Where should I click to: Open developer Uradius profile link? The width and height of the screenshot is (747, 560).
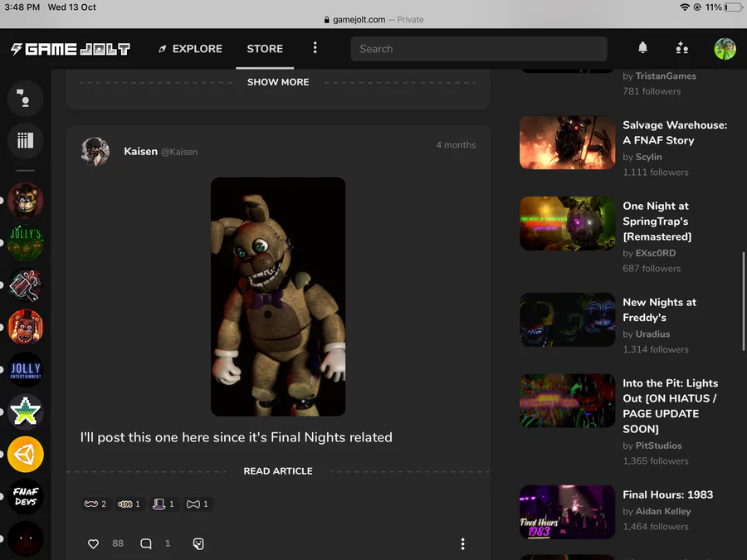pos(652,334)
